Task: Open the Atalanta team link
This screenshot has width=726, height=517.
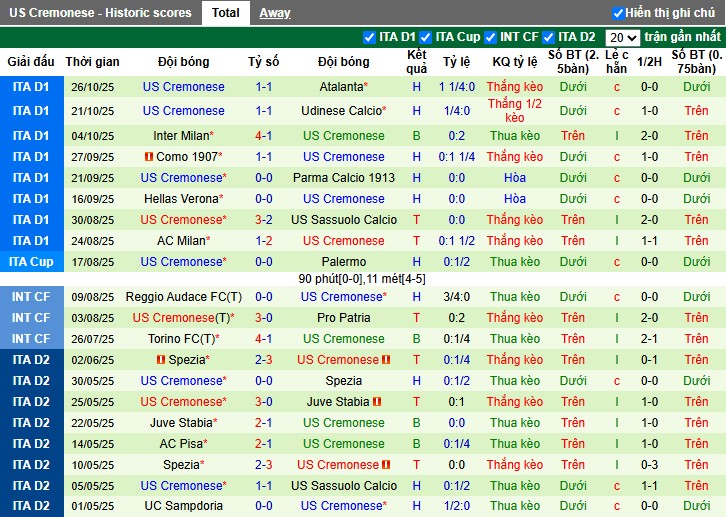Action: (x=342, y=87)
